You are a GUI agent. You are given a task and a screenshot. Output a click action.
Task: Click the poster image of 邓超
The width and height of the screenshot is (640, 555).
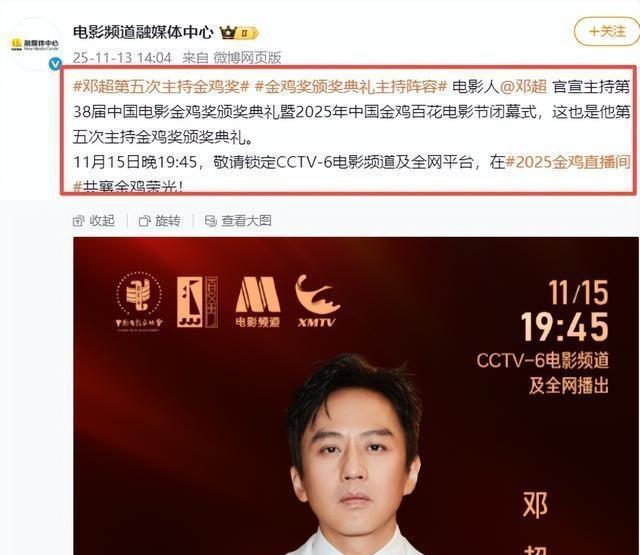356,395
